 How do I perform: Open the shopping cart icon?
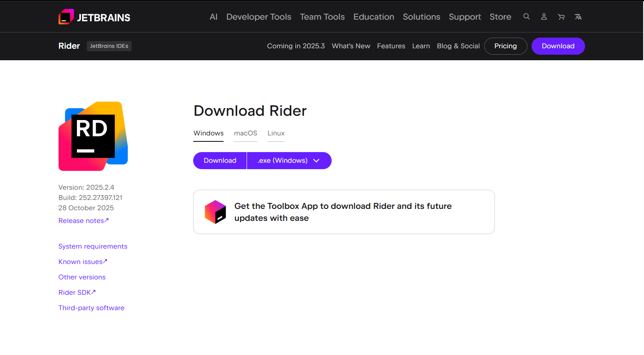point(561,17)
